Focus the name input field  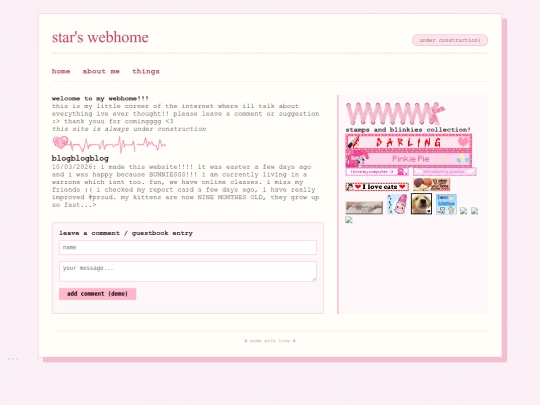pyautogui.click(x=188, y=248)
